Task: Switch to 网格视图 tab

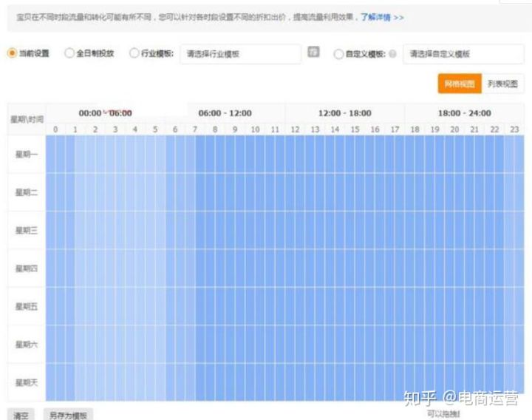Action: [459, 84]
